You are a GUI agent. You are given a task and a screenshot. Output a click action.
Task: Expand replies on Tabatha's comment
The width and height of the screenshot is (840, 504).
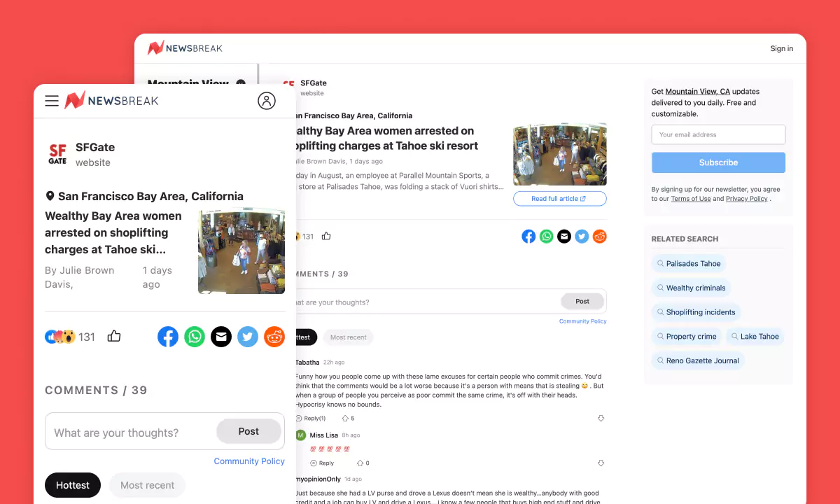312,419
